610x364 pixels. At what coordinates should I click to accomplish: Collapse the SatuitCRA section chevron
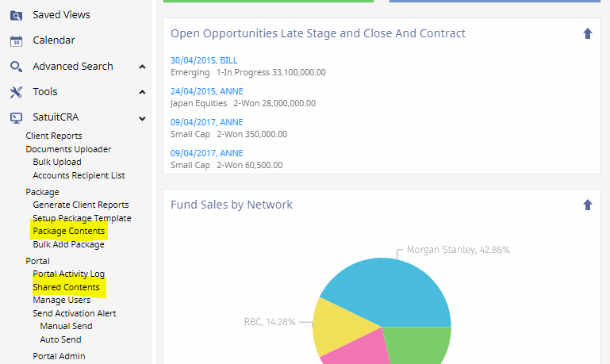[x=142, y=119]
